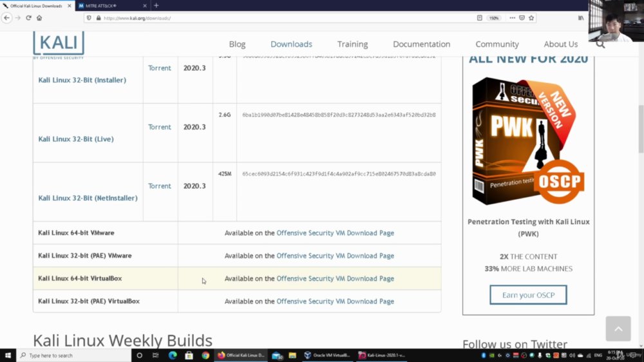The height and width of the screenshot is (362, 644).
Task: Click the back-to-top arrow button
Action: 618,329
